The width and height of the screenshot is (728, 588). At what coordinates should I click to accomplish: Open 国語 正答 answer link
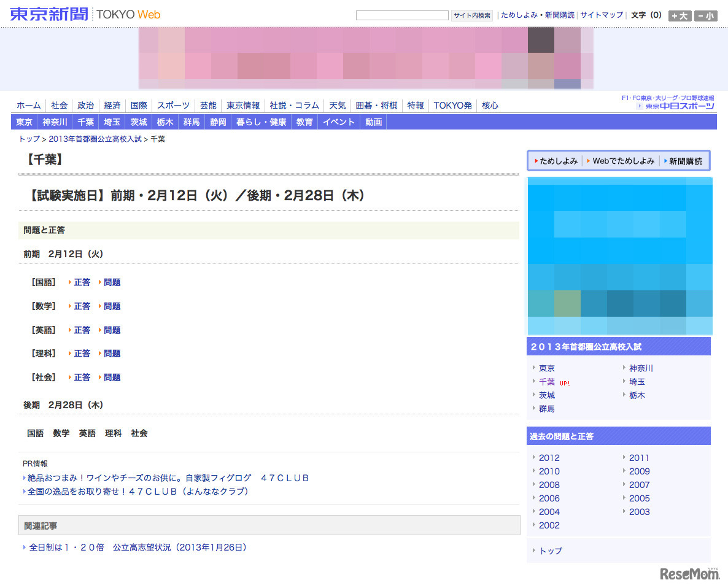[x=82, y=282]
